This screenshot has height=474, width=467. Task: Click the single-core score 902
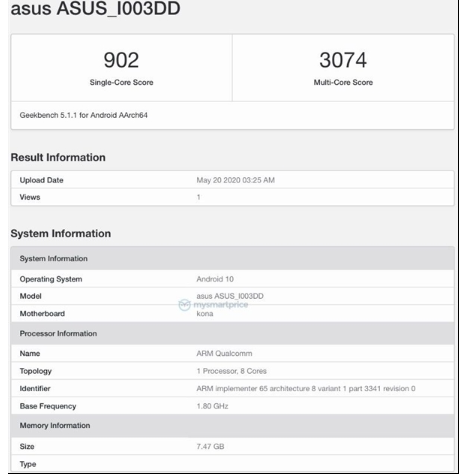(121, 60)
